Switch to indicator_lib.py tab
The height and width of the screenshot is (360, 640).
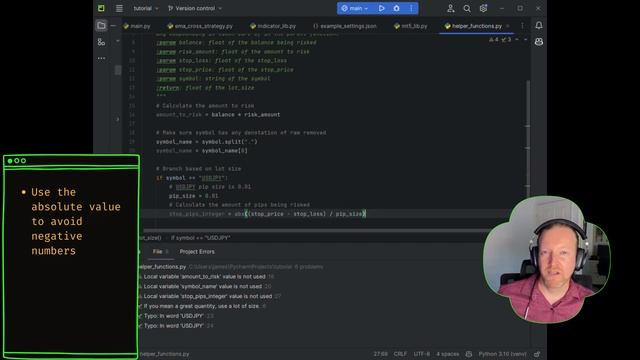tap(273, 26)
